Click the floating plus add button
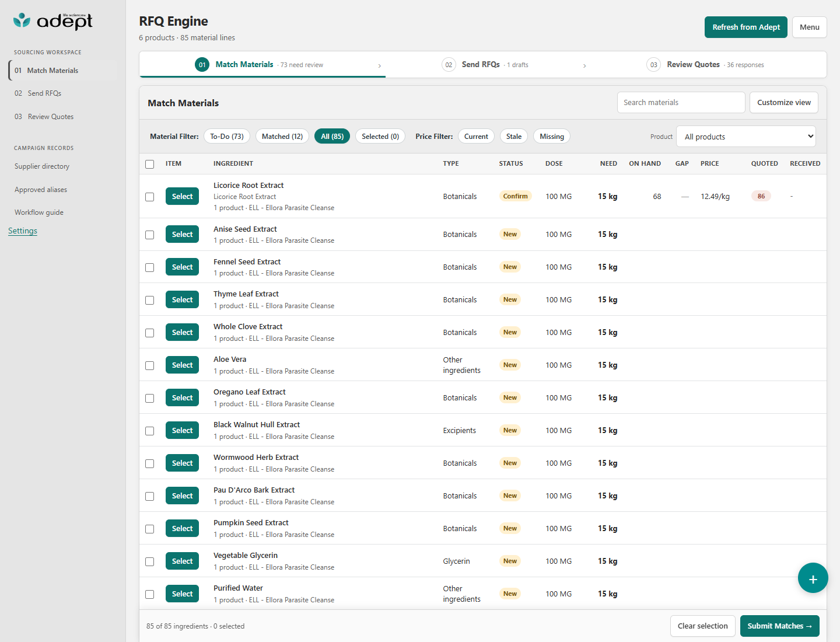The width and height of the screenshot is (840, 642). (813, 578)
